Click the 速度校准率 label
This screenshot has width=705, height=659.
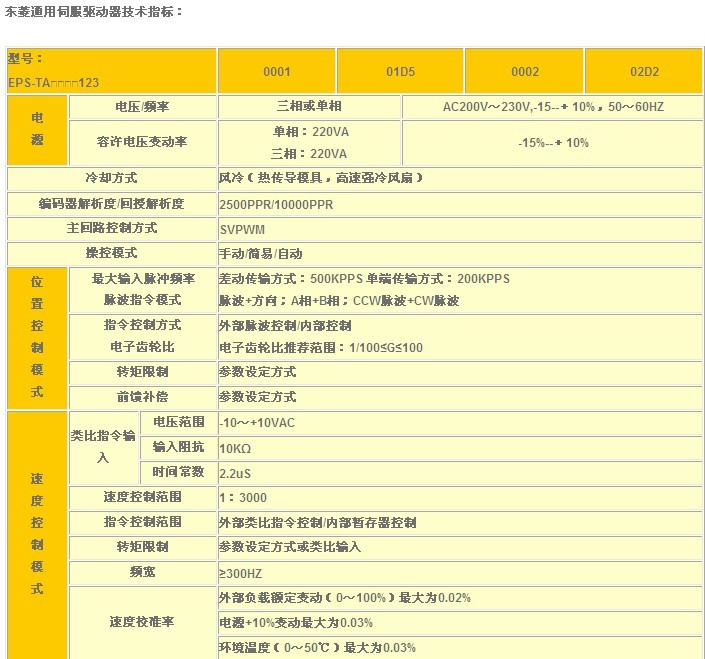(x=142, y=622)
